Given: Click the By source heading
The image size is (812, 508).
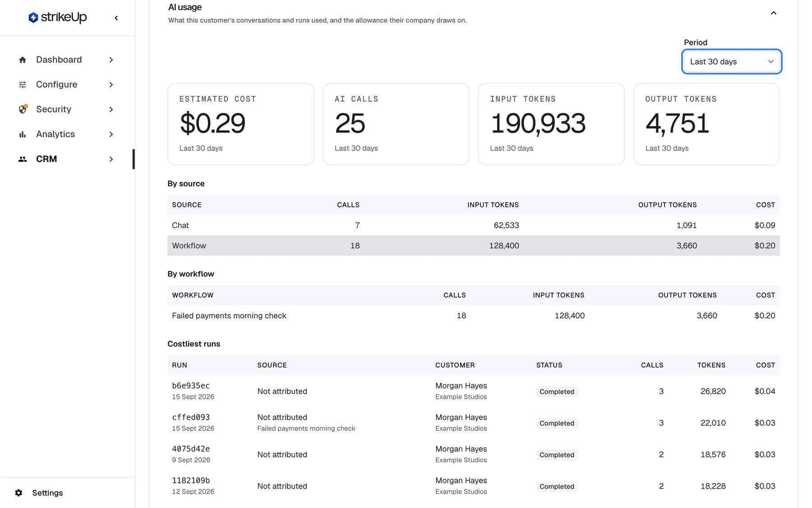Looking at the screenshot, I should pos(186,184).
